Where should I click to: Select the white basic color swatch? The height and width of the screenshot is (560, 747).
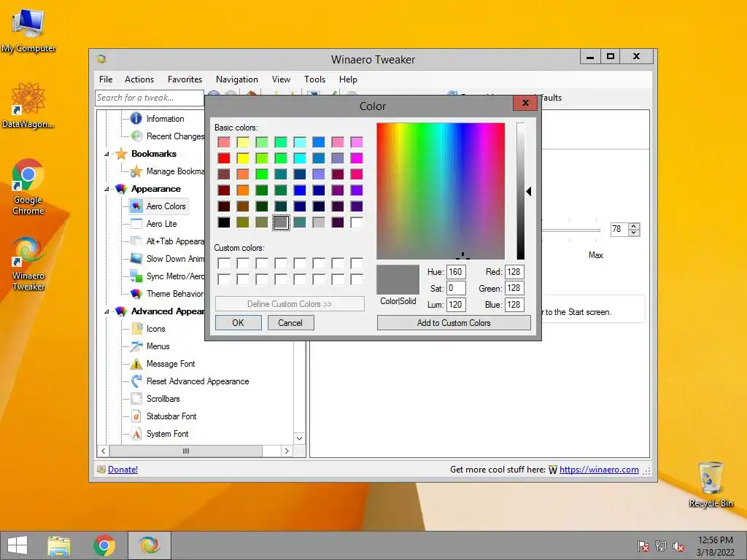tap(356, 222)
